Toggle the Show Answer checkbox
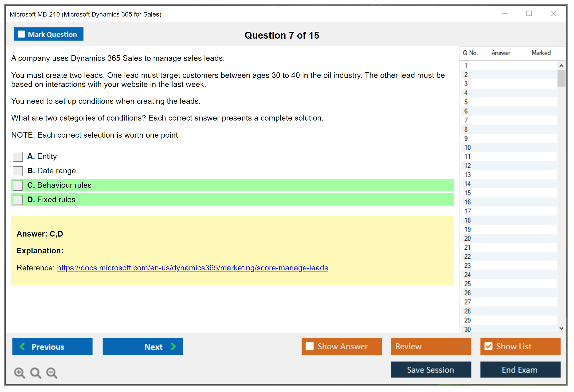 click(x=310, y=346)
